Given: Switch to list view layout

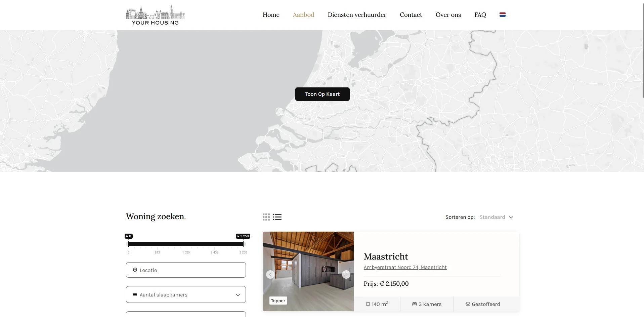Looking at the screenshot, I should coord(277,217).
